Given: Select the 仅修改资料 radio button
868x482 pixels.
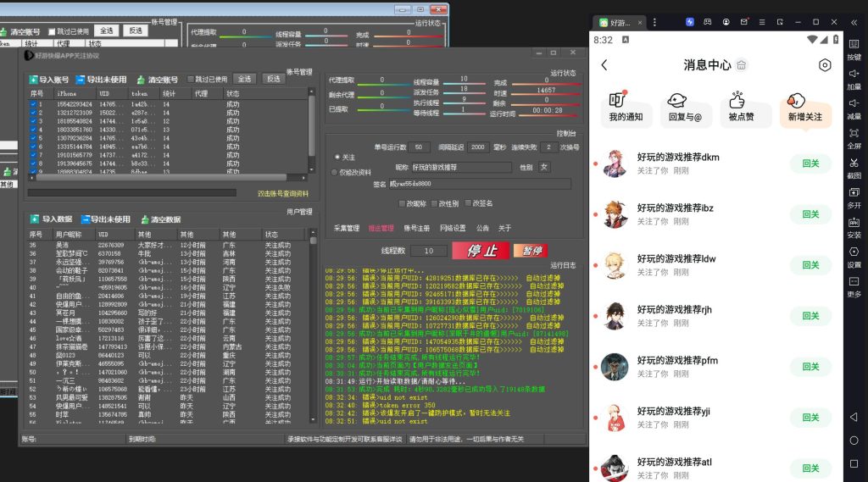Looking at the screenshot, I should [x=335, y=172].
